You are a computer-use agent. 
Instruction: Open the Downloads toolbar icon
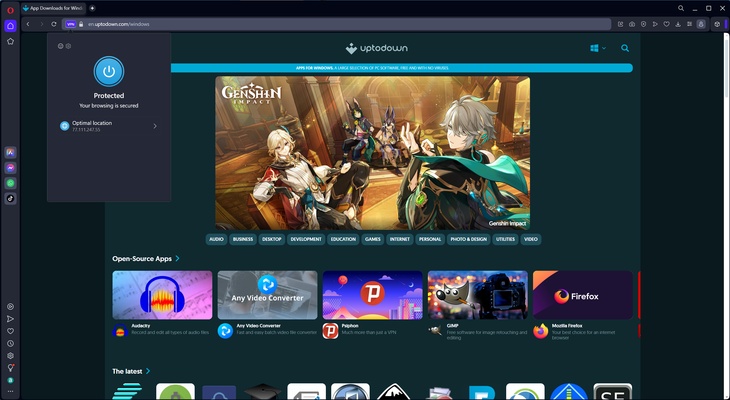tap(678, 24)
